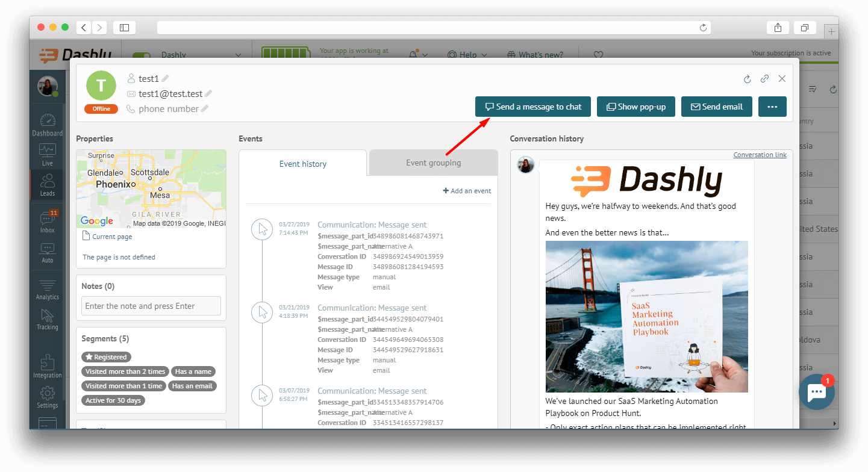Image resolution: width=868 pixels, height=472 pixels.
Task: Copy the lead card link using the chain icon
Action: pos(764,79)
